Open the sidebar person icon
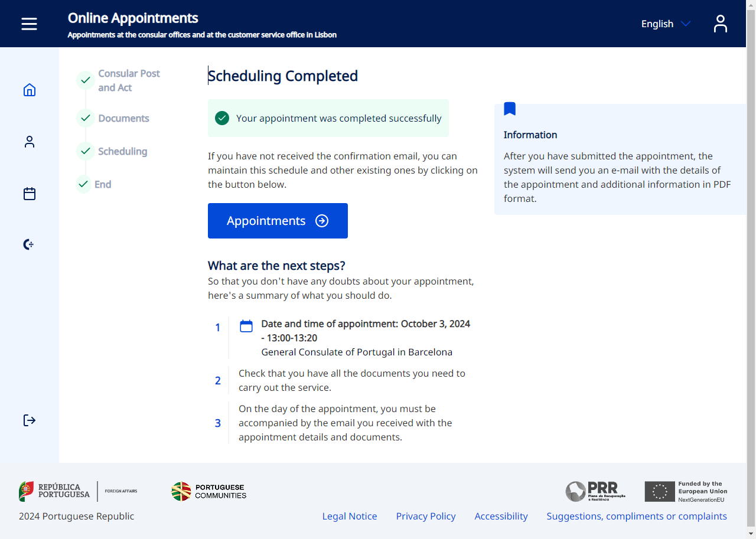The height and width of the screenshot is (539, 756). (30, 142)
